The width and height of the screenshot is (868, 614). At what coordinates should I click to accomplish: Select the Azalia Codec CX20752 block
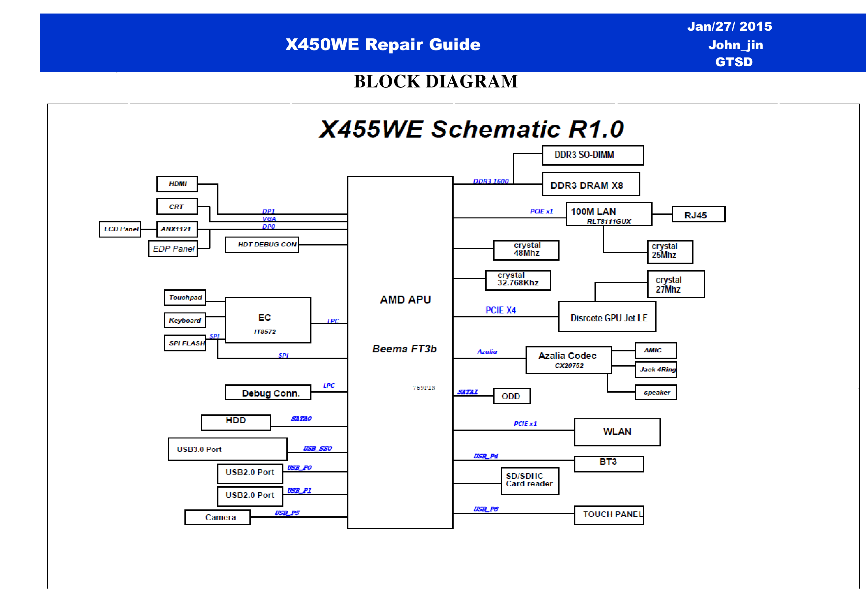coord(568,360)
